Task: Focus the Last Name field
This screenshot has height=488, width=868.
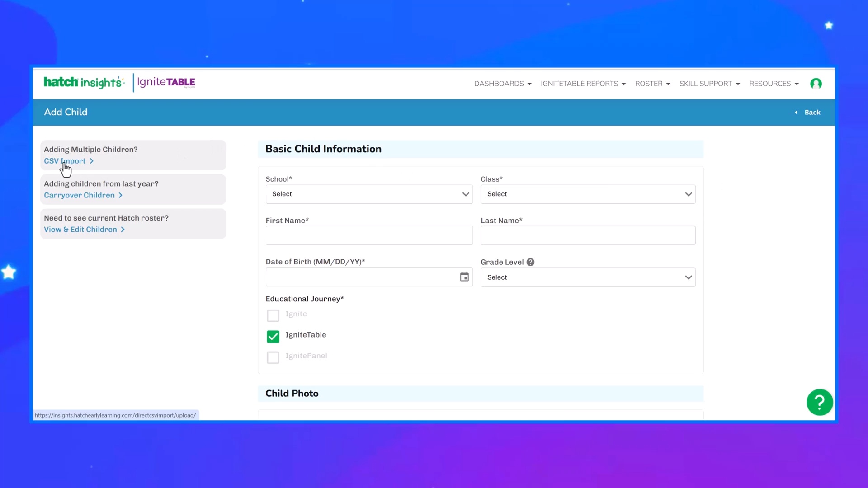Action: pyautogui.click(x=588, y=235)
